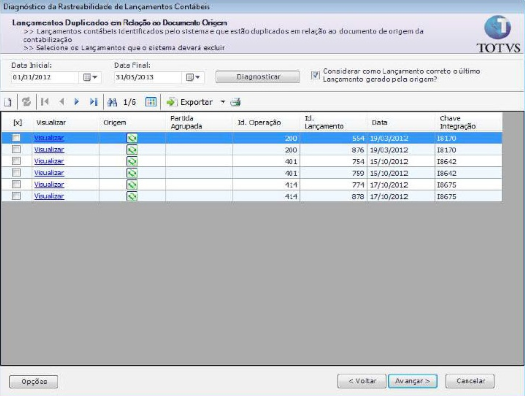The width and height of the screenshot is (525, 396).
Task: Sort by Id. Operação column header
Action: coord(266,123)
